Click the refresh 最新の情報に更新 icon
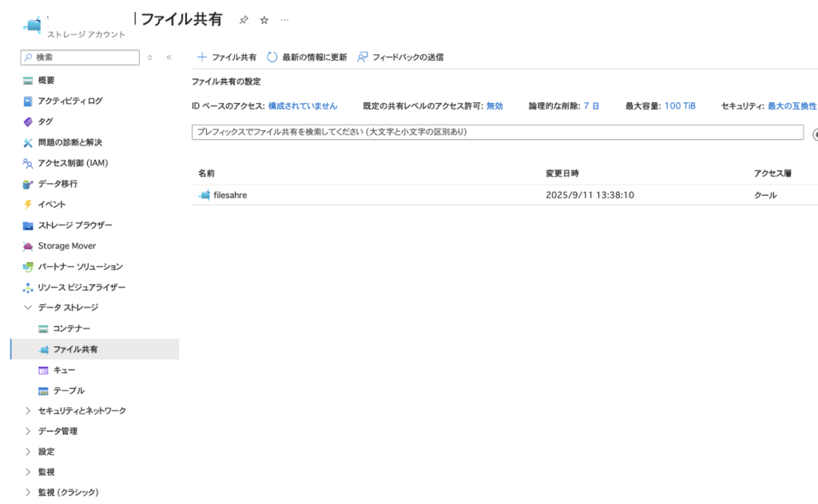This screenshot has width=818, height=504. (272, 58)
